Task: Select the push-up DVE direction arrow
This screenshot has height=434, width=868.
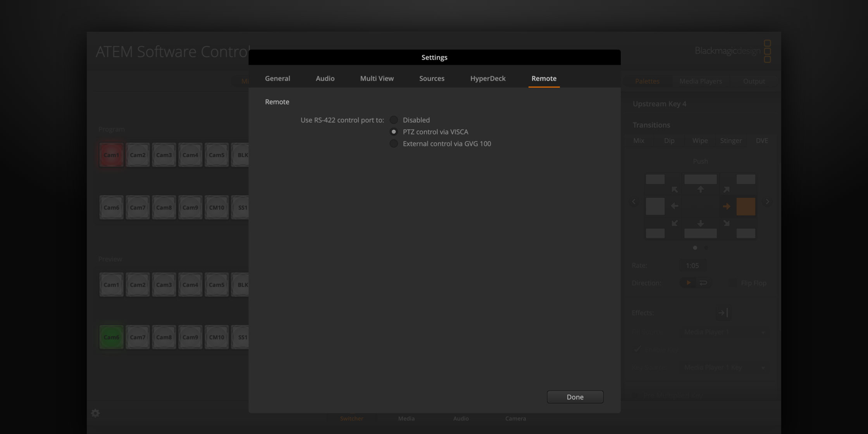Action: click(x=701, y=189)
